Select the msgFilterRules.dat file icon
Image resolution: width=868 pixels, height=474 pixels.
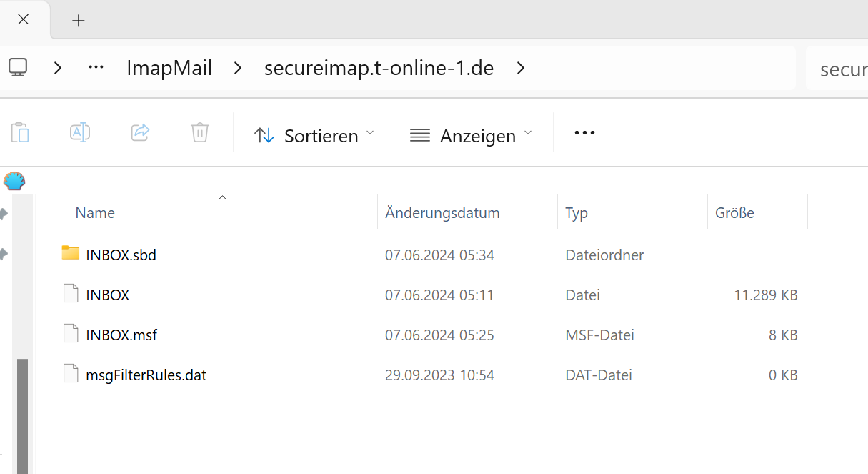71,374
